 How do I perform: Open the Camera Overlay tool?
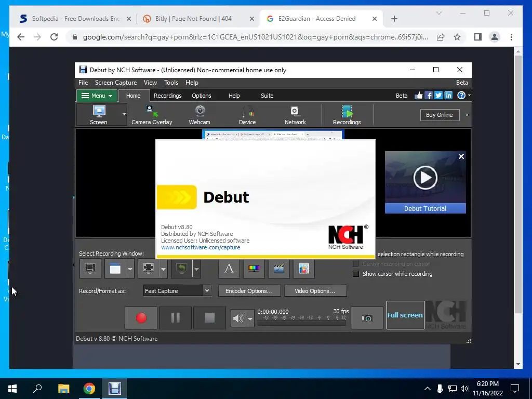pyautogui.click(x=152, y=115)
